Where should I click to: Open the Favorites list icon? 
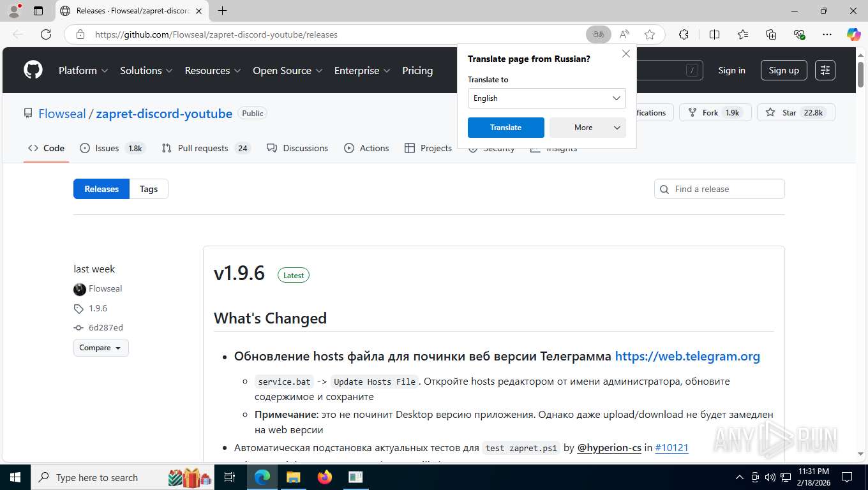click(x=743, y=34)
